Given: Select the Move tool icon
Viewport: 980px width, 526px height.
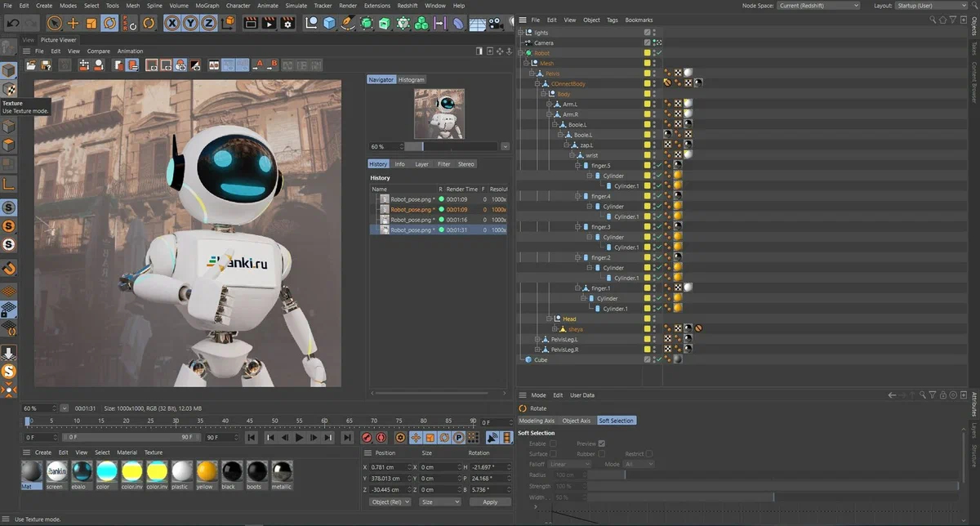Looking at the screenshot, I should (x=73, y=23).
